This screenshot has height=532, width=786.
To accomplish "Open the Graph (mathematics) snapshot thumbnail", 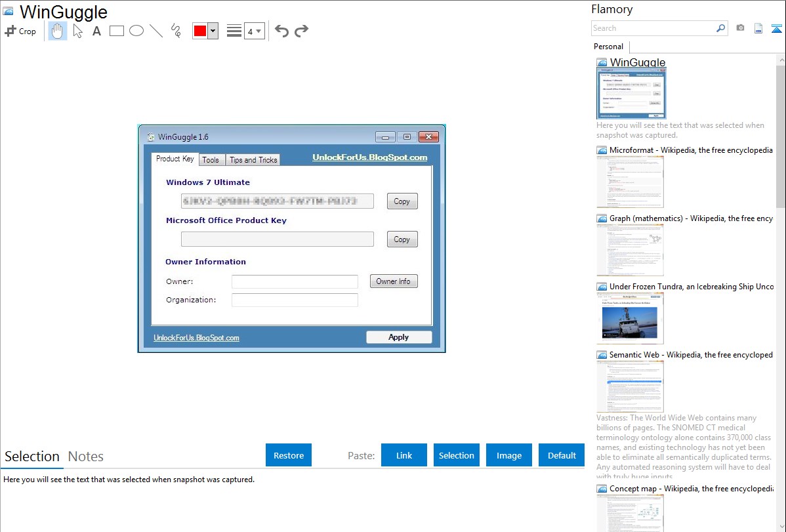I will point(630,250).
